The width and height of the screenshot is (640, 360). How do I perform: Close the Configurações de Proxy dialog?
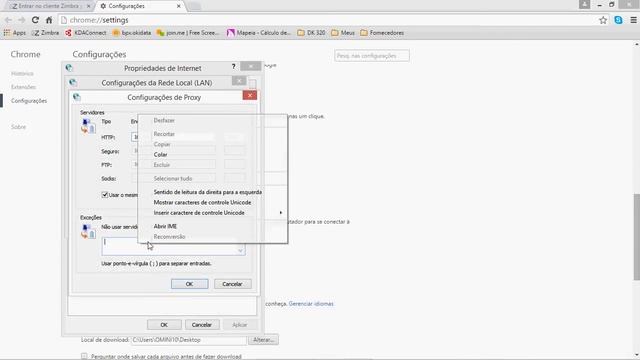(249, 96)
